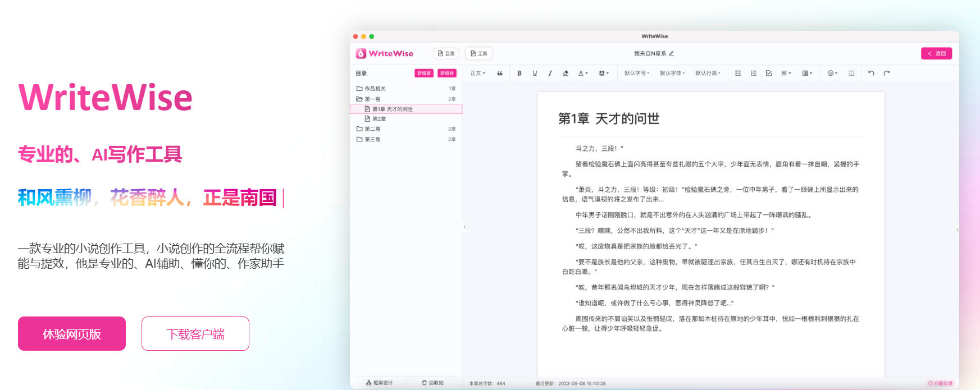Insert a numbered list
Viewport: 980px width, 390px height.
click(754, 74)
